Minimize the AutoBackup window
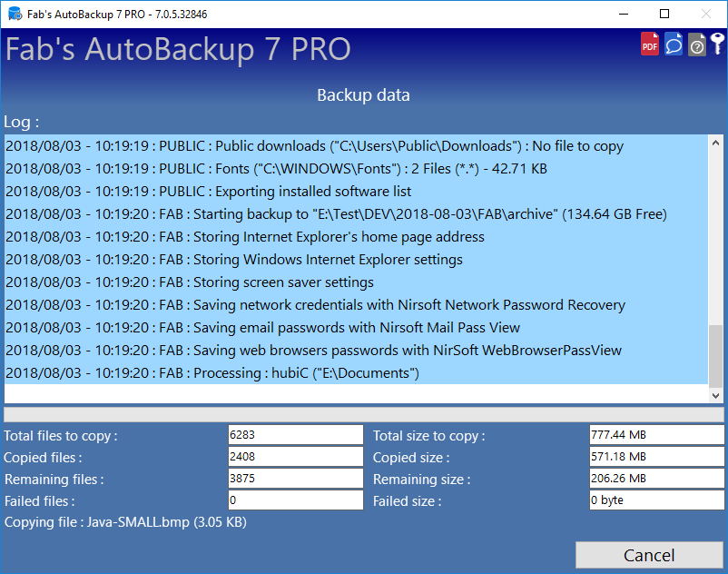 point(623,15)
